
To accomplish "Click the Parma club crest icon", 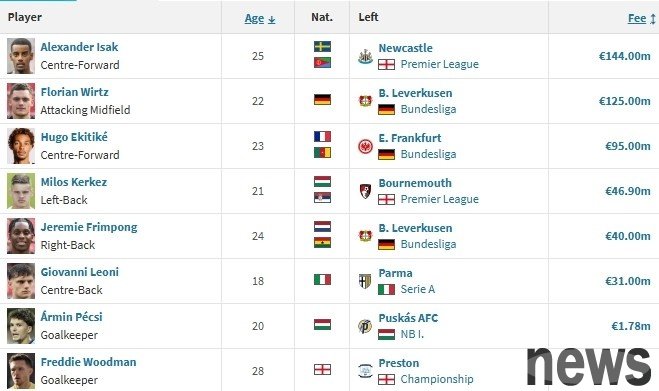I will pyautogui.click(x=365, y=281).
